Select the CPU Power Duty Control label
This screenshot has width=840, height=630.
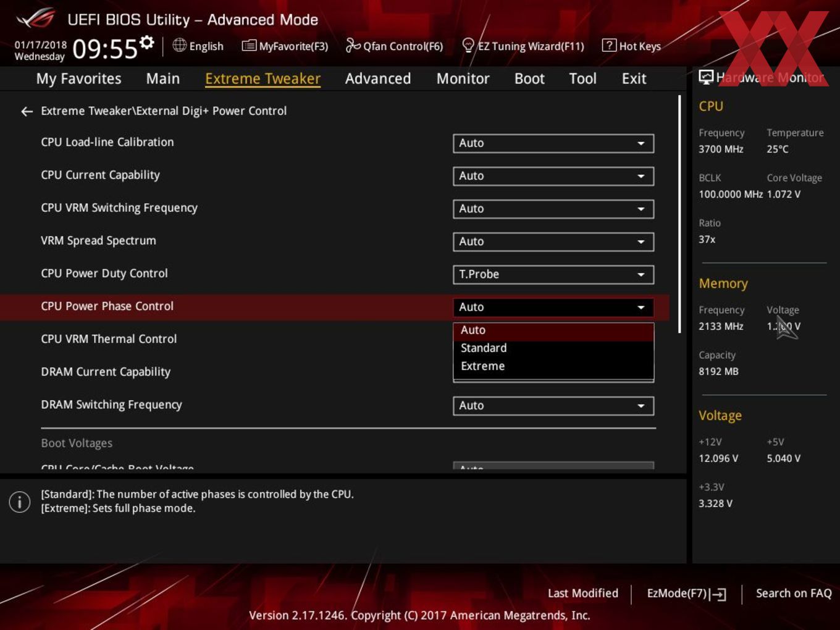point(104,273)
